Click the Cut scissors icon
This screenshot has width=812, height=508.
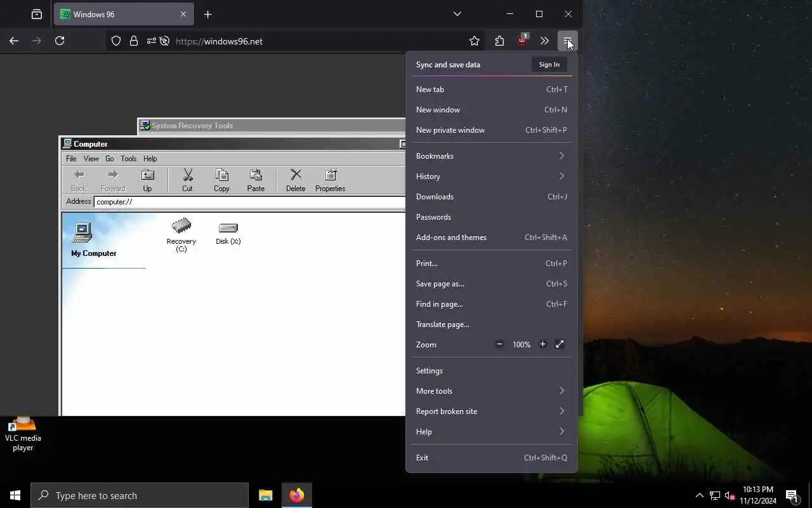(187, 180)
